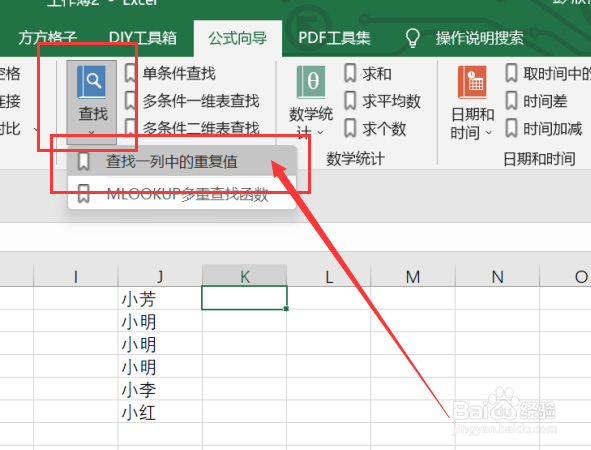Image resolution: width=591 pixels, height=450 pixels.
Task: Click the 求个数 command
Action: [384, 129]
